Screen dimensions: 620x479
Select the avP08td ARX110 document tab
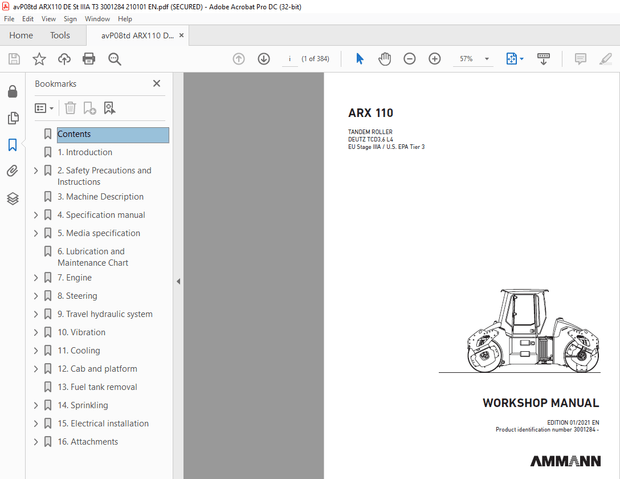137,35
